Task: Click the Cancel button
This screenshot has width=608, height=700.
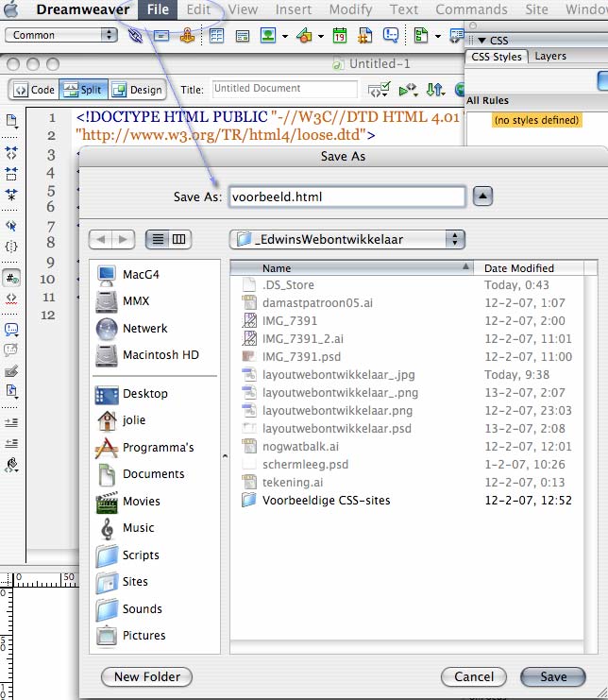Action: point(474,676)
